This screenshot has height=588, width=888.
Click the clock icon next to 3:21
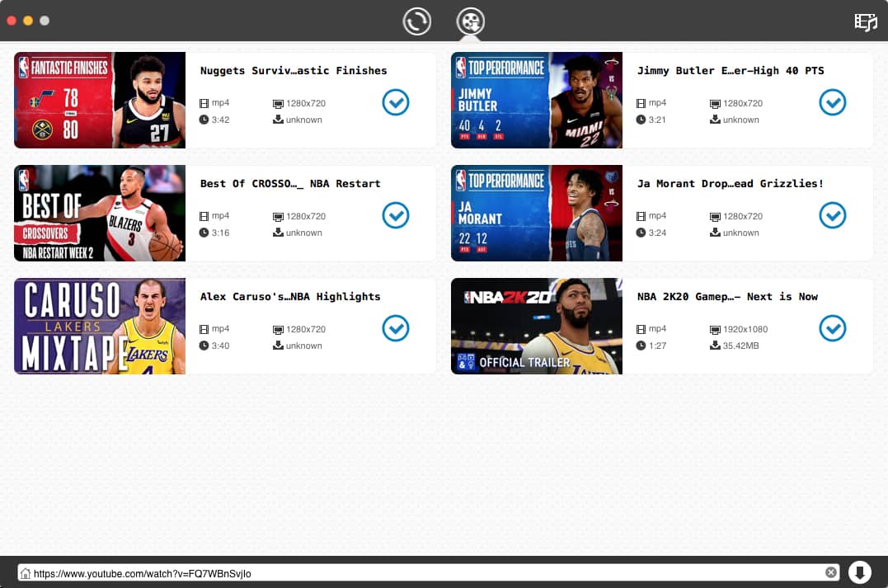click(x=641, y=120)
